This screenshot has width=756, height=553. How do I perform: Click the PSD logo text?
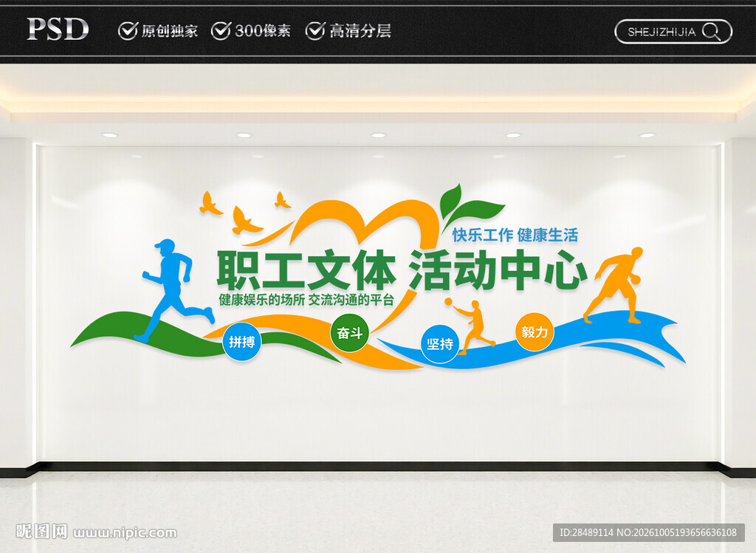pos(58,29)
